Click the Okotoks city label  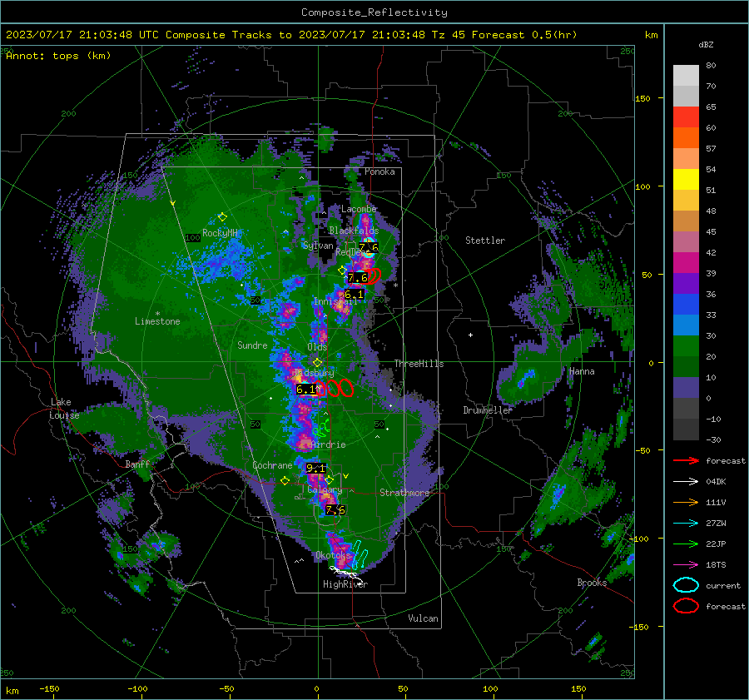(334, 555)
